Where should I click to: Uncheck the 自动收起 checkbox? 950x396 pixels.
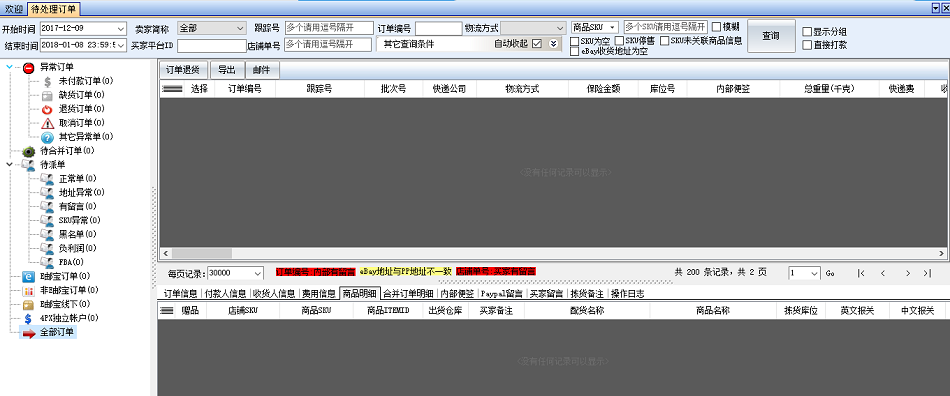(536, 44)
